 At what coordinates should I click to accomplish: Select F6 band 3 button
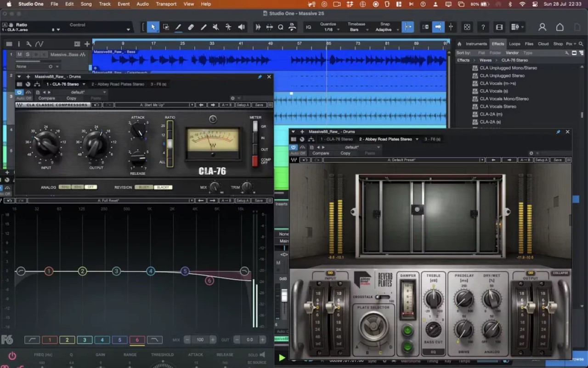pos(85,340)
